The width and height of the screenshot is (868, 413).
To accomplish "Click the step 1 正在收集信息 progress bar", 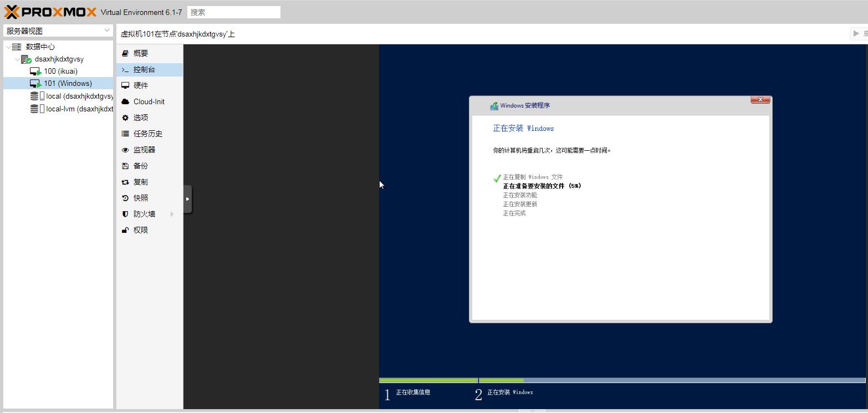I will (x=428, y=380).
